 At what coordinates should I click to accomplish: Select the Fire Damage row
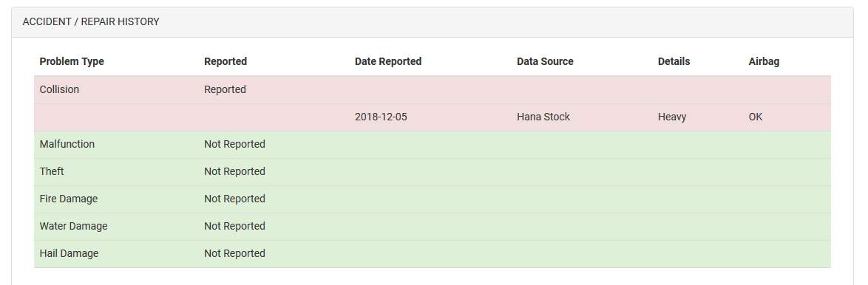pos(433,199)
